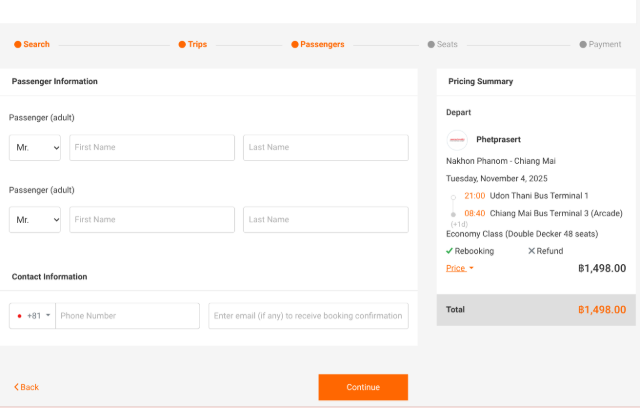Go to the Passengers step tab
Screen dimensions: 640x408
coord(318,44)
